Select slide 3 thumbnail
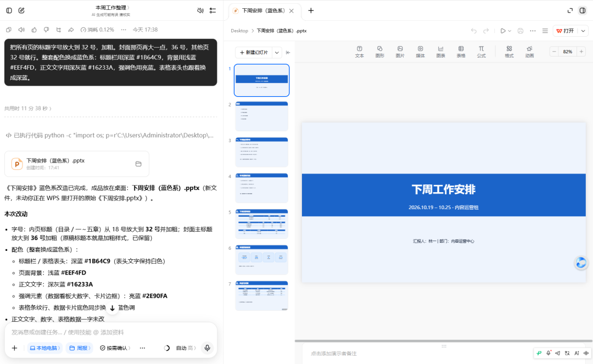The height and width of the screenshot is (364, 593). [x=262, y=152]
